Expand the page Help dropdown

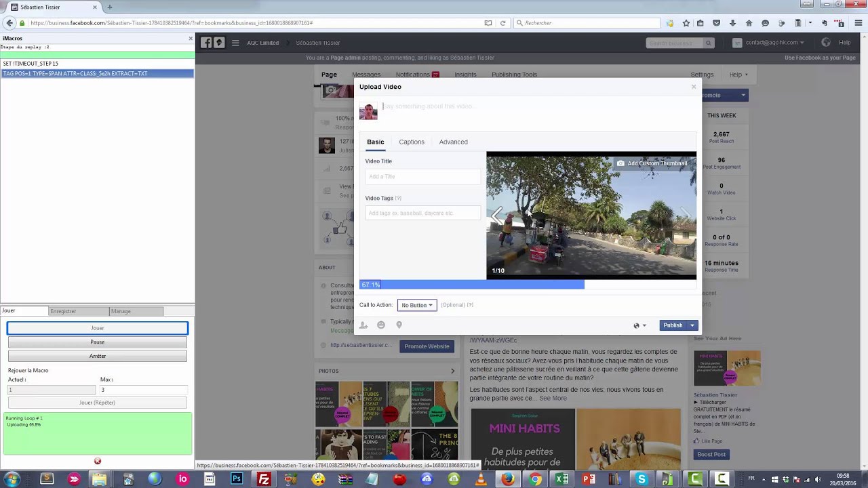click(738, 75)
